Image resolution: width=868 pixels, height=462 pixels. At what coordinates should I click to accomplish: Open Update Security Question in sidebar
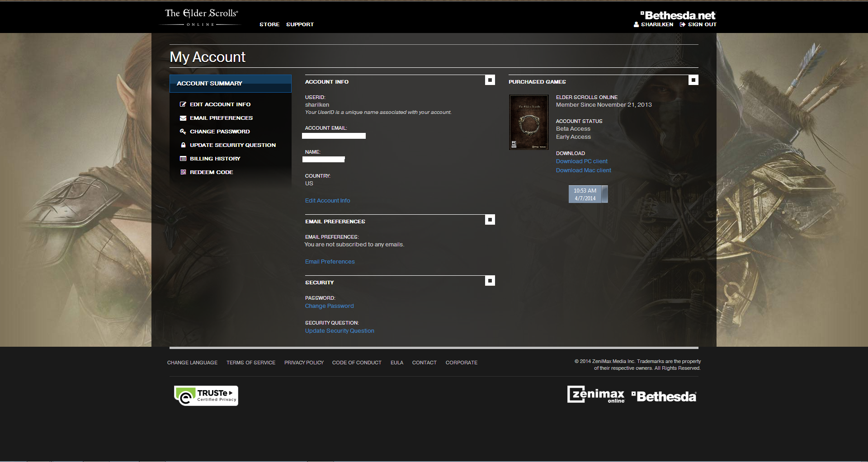(x=233, y=145)
